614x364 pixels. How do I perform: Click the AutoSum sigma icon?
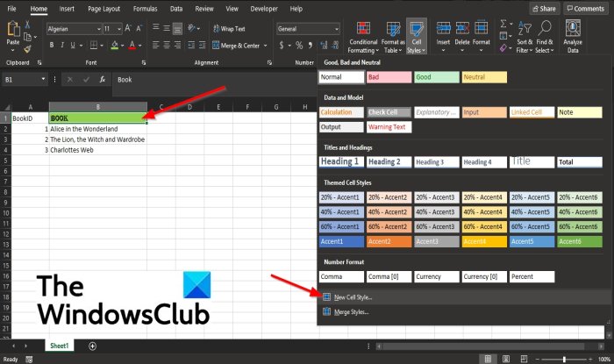click(503, 24)
